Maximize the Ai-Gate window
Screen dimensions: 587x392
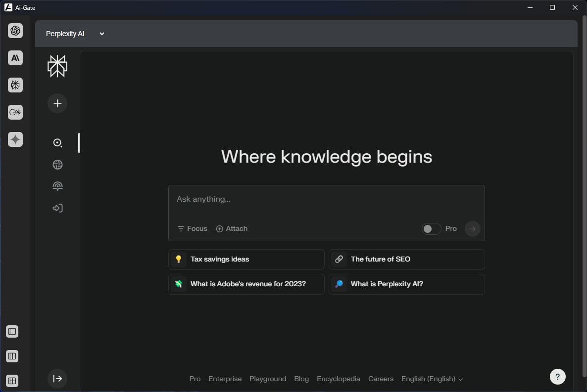point(552,7)
